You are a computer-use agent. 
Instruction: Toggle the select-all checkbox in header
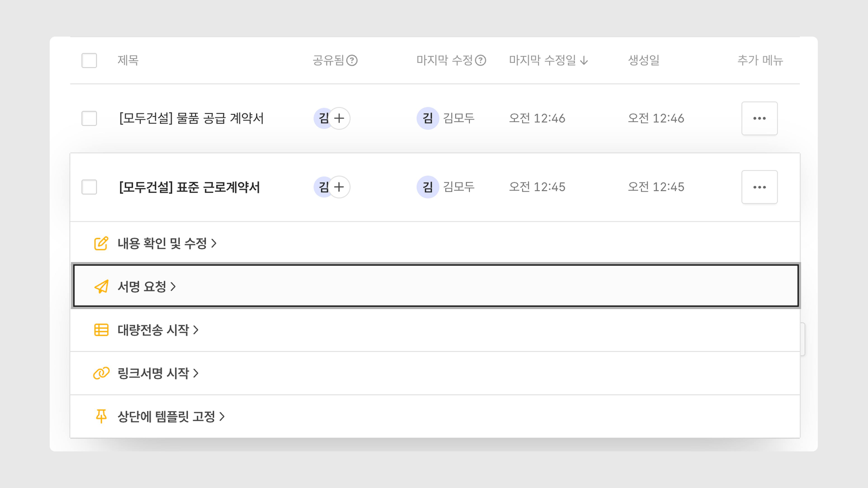click(x=89, y=61)
